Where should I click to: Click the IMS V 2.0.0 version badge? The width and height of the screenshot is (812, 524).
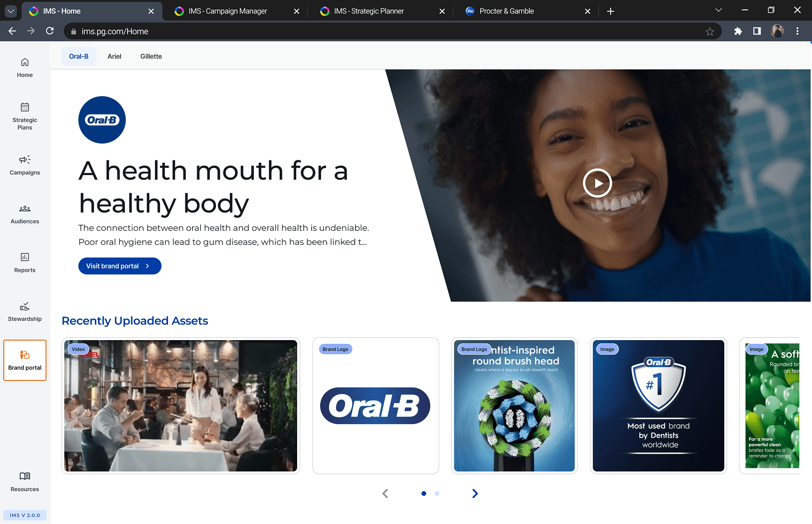pos(25,515)
